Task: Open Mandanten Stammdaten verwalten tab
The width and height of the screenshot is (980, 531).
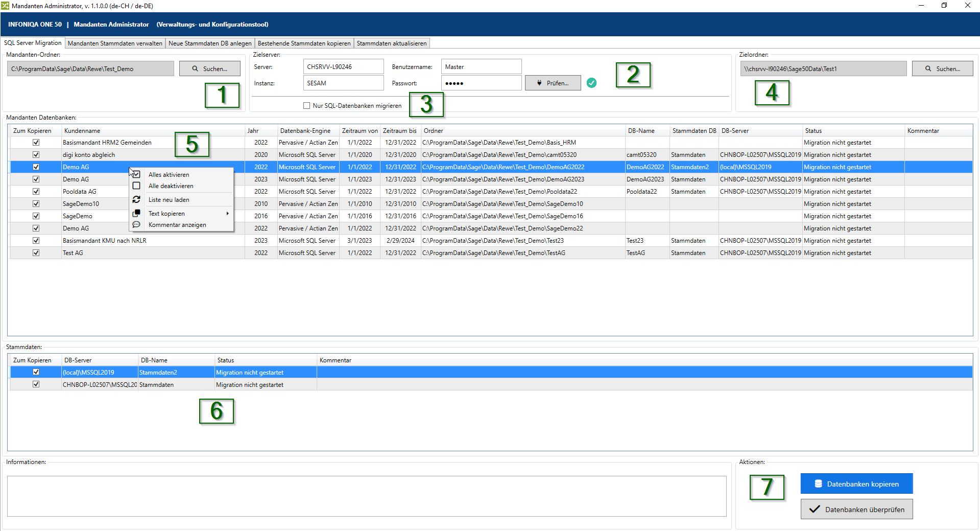Action: pos(115,43)
